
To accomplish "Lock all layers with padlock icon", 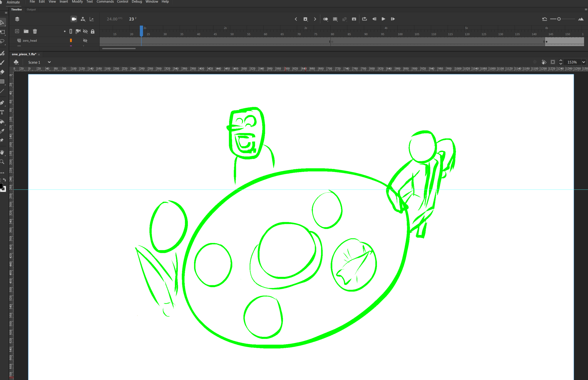I will [x=93, y=31].
